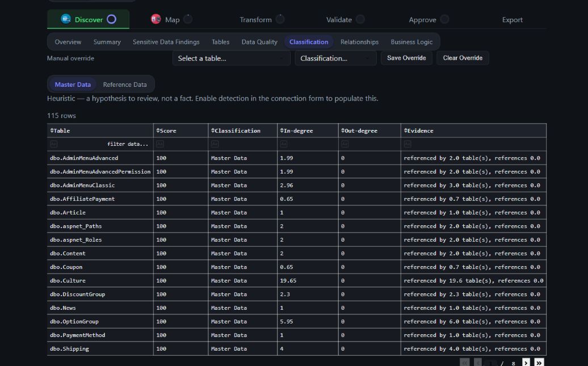Toggle case filter icon in Table column
The height and width of the screenshot is (366, 588).
click(x=53, y=144)
